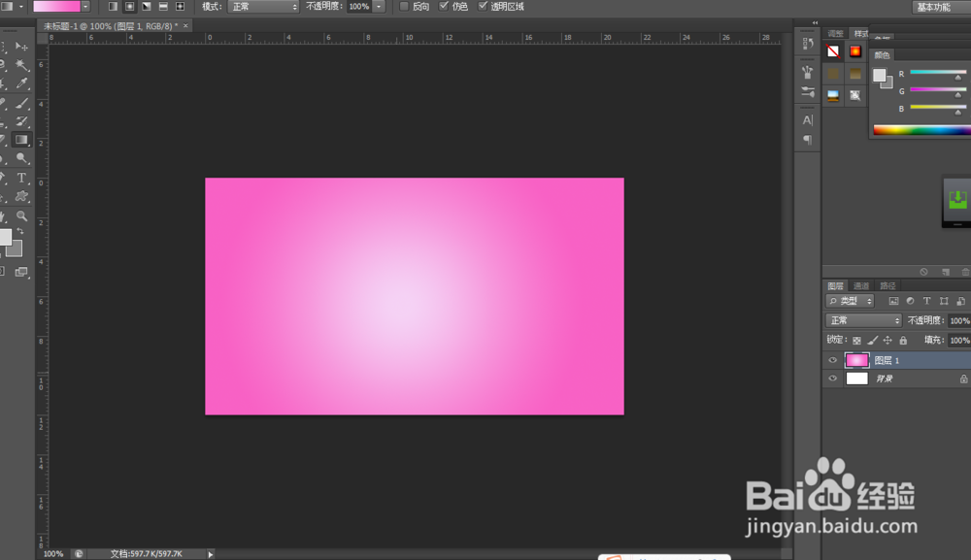This screenshot has width=971, height=560.
Task: Hide 背景 layer visibility eye
Action: (832, 379)
